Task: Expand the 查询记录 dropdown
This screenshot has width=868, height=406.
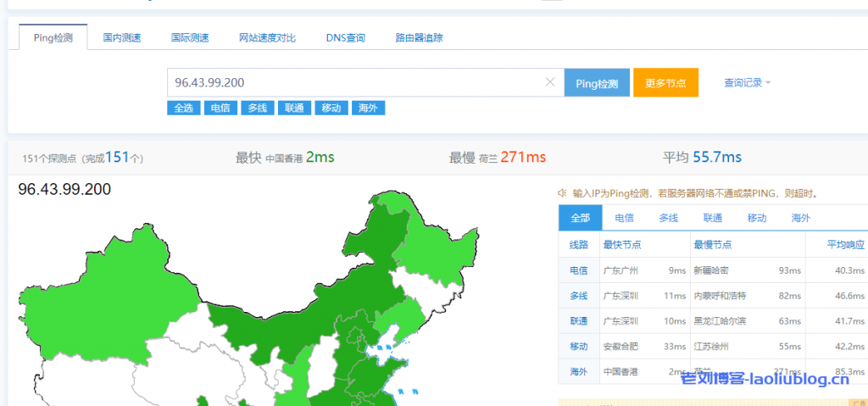Action: (x=747, y=82)
